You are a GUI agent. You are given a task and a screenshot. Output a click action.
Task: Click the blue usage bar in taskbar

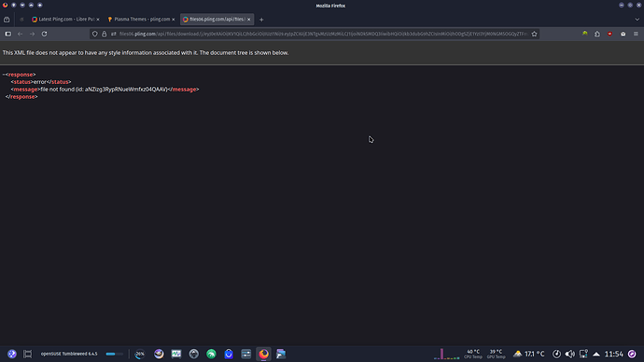(x=114, y=354)
